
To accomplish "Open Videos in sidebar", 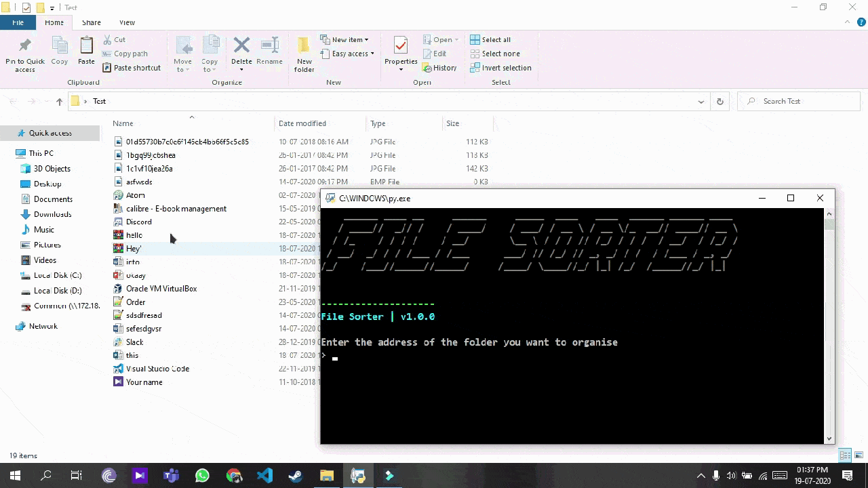I will coord(45,260).
